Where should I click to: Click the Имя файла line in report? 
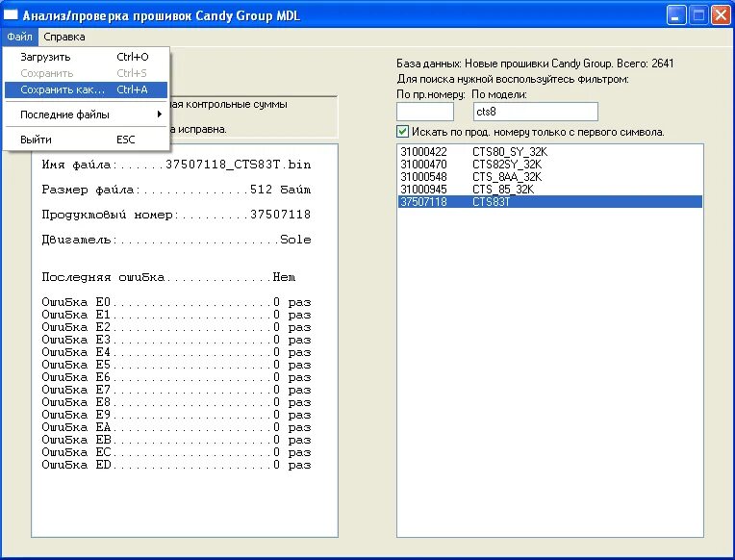click(176, 165)
